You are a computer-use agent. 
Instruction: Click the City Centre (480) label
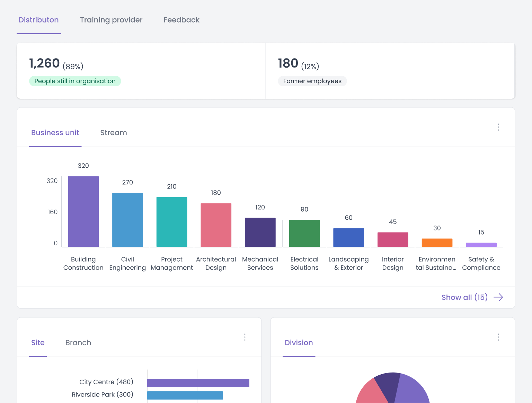click(x=106, y=382)
